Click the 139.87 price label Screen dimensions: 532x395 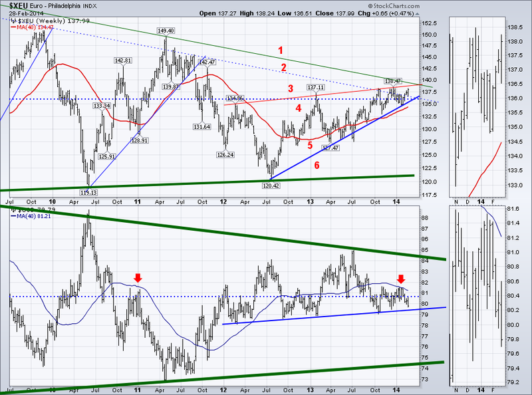click(171, 86)
